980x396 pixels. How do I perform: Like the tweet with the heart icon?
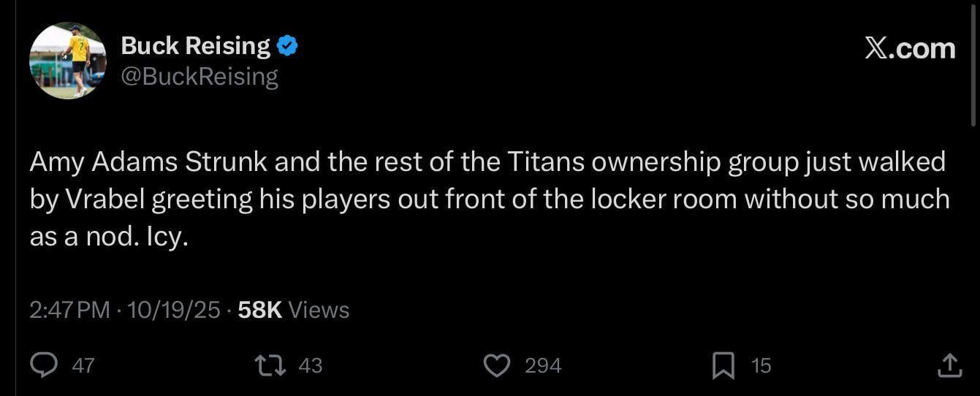[497, 365]
